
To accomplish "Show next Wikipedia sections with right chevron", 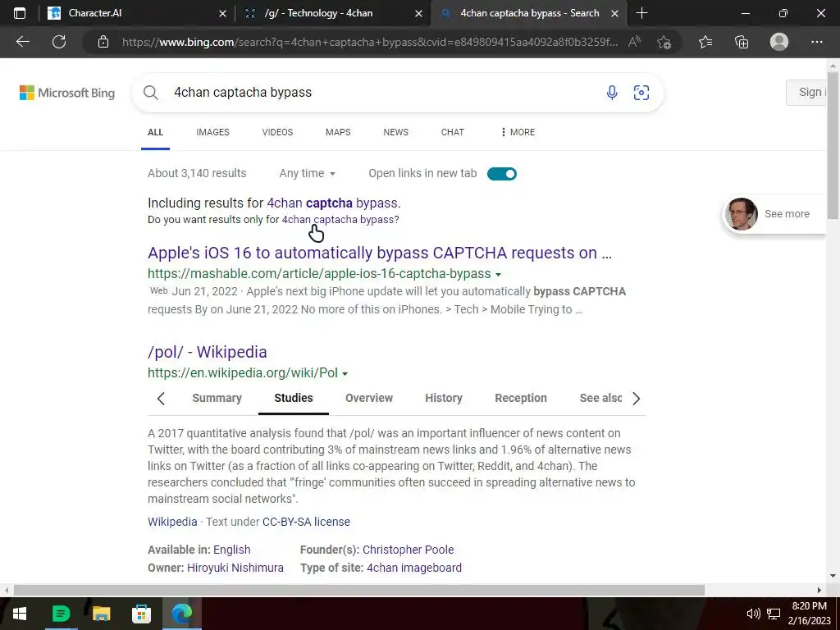I will 636,399.
